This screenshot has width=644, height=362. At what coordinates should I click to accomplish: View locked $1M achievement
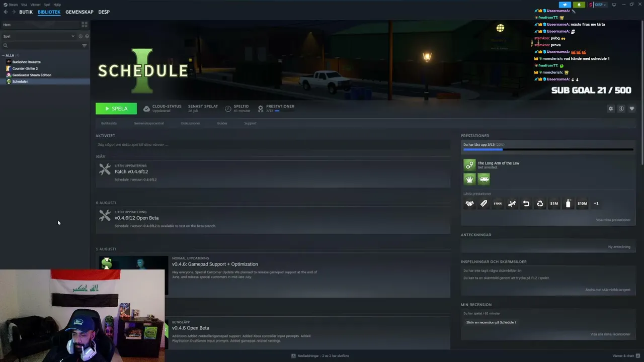click(x=554, y=204)
